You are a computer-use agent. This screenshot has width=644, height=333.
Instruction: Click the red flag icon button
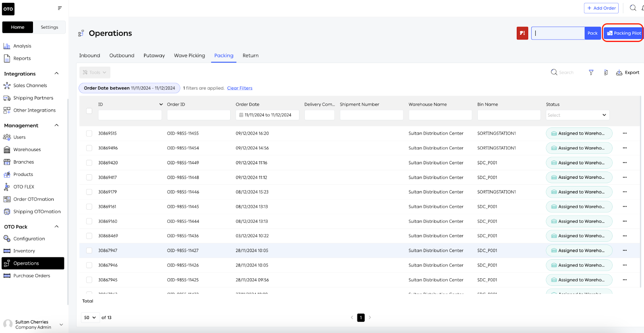pyautogui.click(x=522, y=33)
